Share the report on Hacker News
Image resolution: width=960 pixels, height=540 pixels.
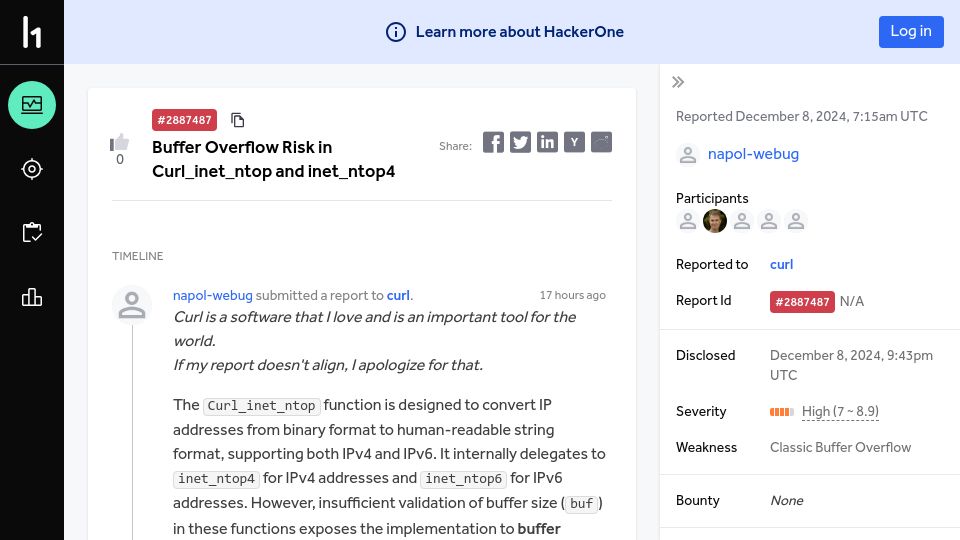point(574,142)
